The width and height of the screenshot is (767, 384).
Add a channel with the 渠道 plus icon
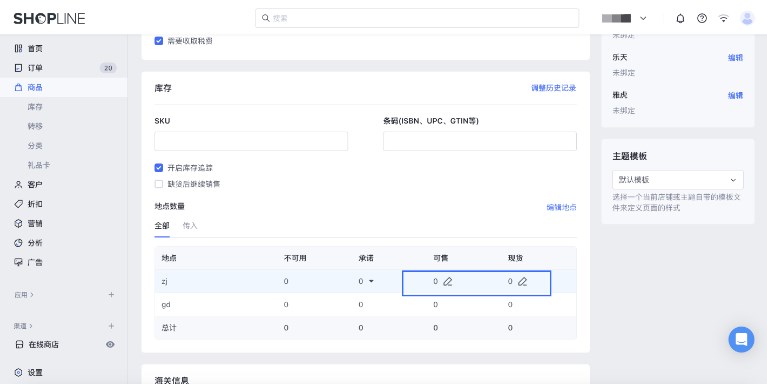point(111,326)
